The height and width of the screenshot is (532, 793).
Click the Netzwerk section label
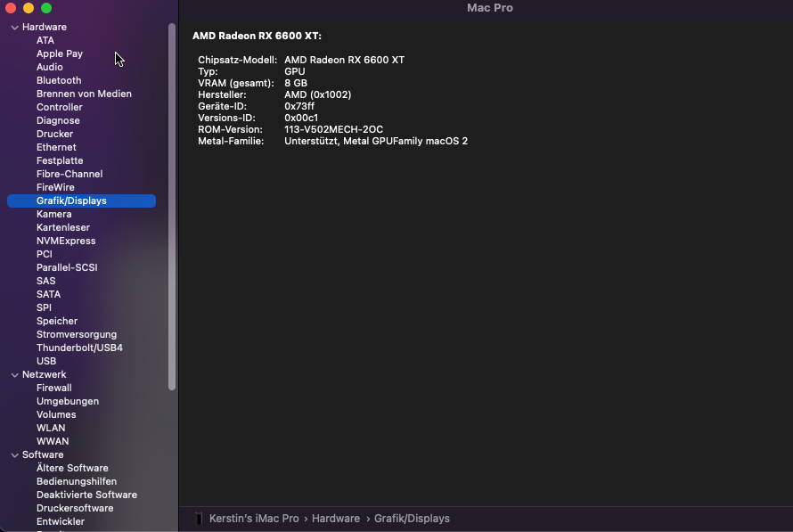point(44,375)
